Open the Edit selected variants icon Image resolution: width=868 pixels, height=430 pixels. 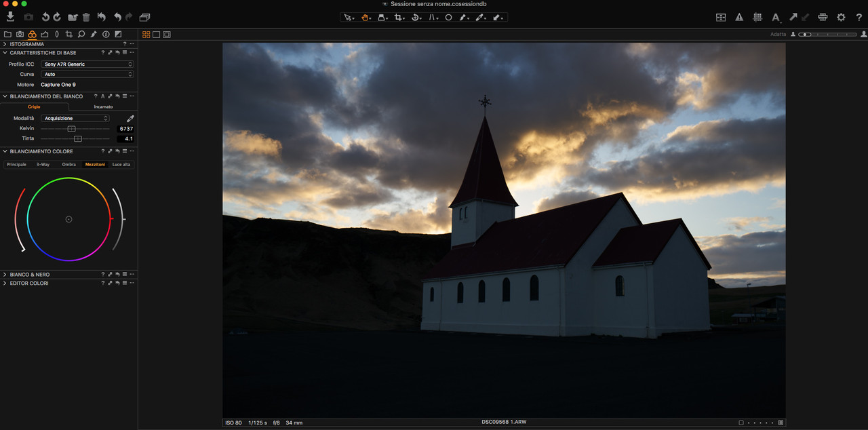click(x=721, y=17)
